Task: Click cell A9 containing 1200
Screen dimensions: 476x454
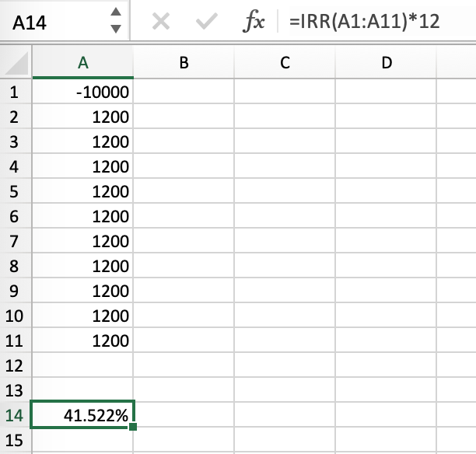Action: pyautogui.click(x=82, y=291)
